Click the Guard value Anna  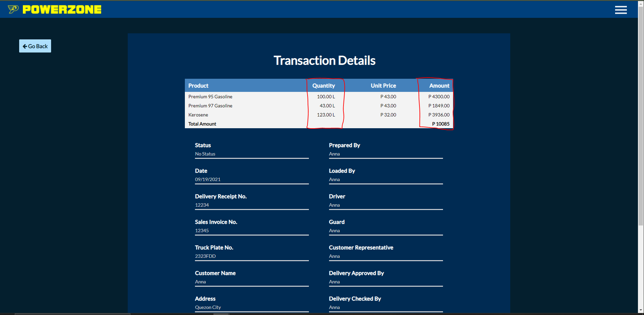[334, 231]
